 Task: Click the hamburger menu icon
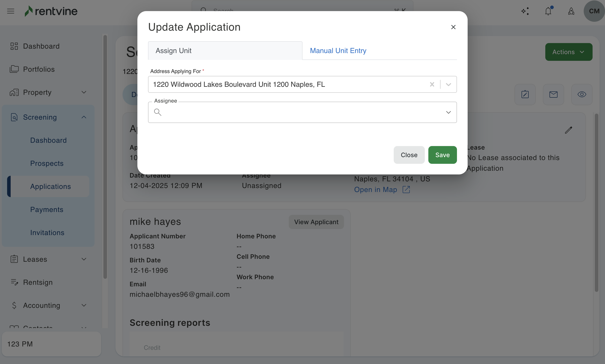[x=11, y=11]
